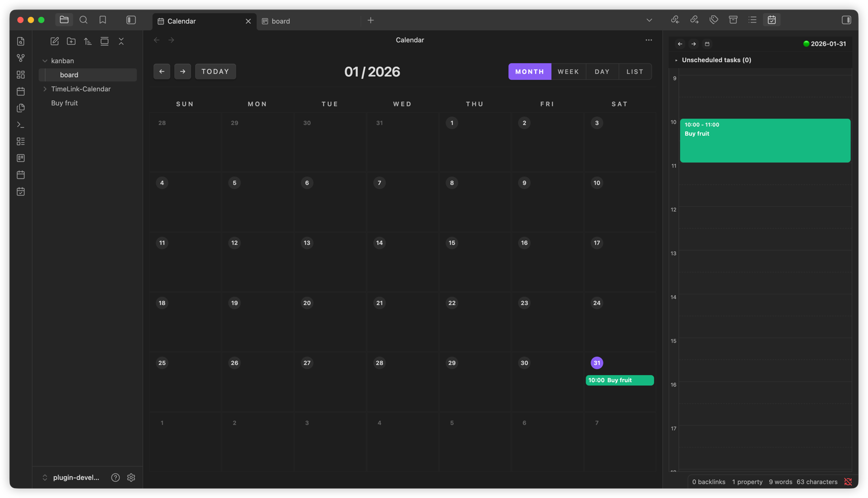Collapse the Unscheduled tasks section
Image resolution: width=868 pixels, height=498 pixels.
(x=676, y=60)
